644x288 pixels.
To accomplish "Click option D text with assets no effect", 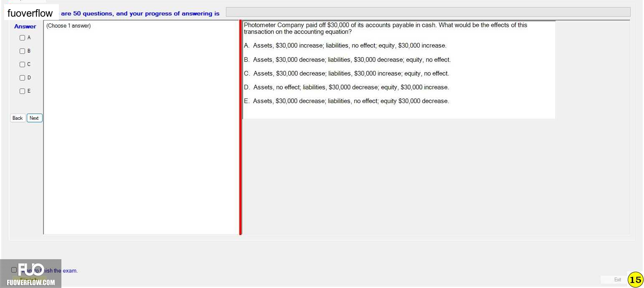I will (346, 87).
